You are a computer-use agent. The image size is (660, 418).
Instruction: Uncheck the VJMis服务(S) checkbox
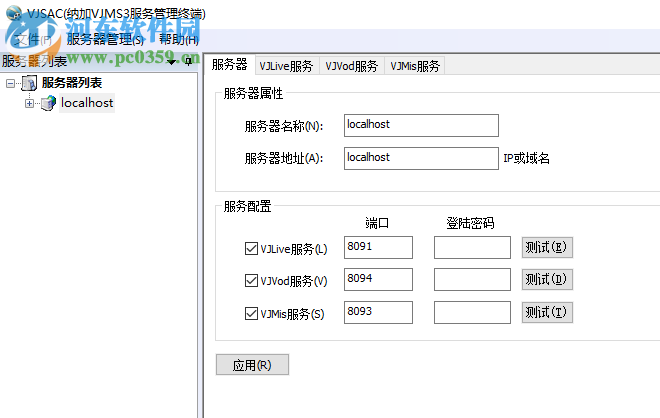click(x=251, y=313)
